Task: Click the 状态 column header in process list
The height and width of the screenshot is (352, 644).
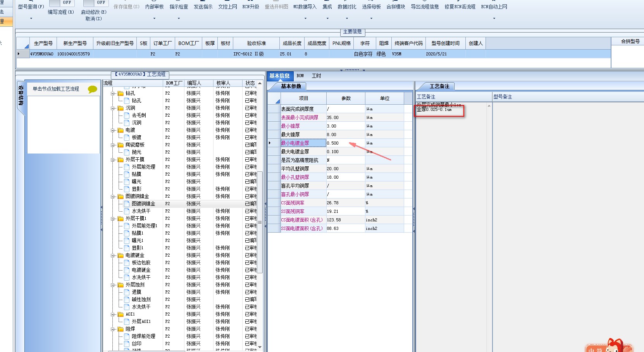Action: point(250,83)
